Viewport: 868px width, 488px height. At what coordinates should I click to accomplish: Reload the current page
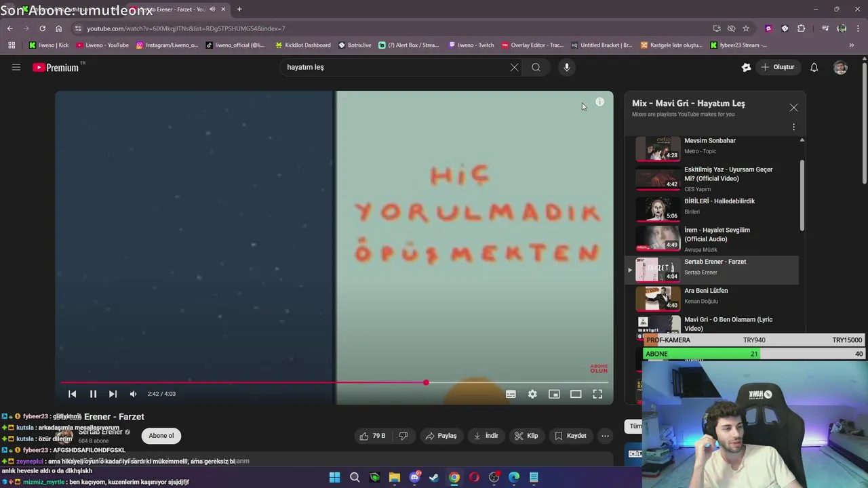point(42,28)
